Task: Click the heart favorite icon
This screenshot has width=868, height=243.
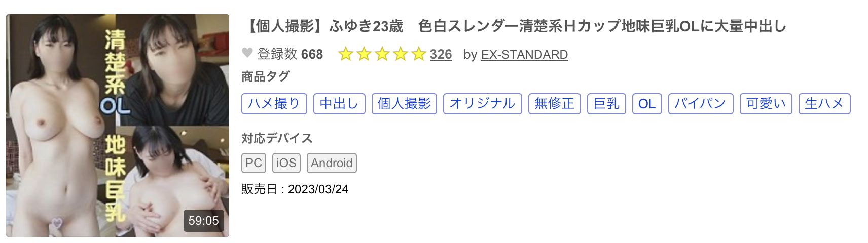Action: (247, 53)
